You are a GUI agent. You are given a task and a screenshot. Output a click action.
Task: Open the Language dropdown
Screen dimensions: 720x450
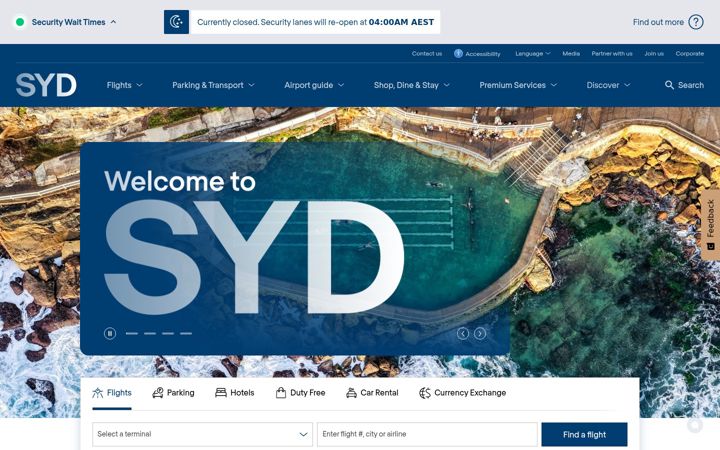tap(533, 53)
